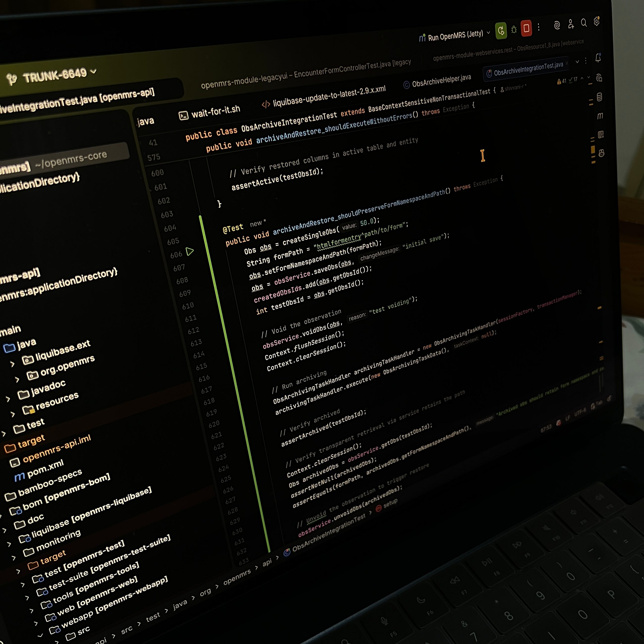Click line number 612 in the gutter
The height and width of the screenshot is (644, 644).
coord(194,331)
